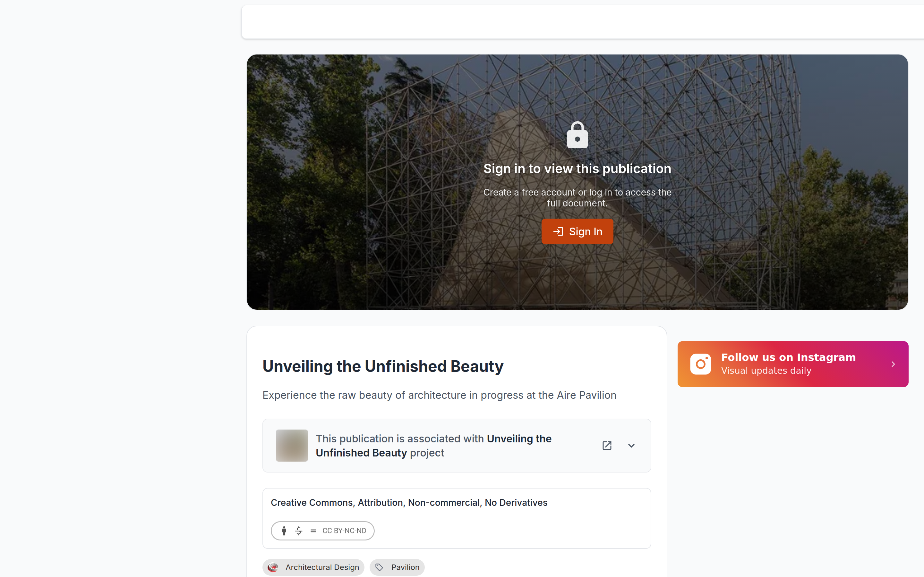This screenshot has height=577, width=924.
Task: Expand the associated project details chevron
Action: (631, 445)
